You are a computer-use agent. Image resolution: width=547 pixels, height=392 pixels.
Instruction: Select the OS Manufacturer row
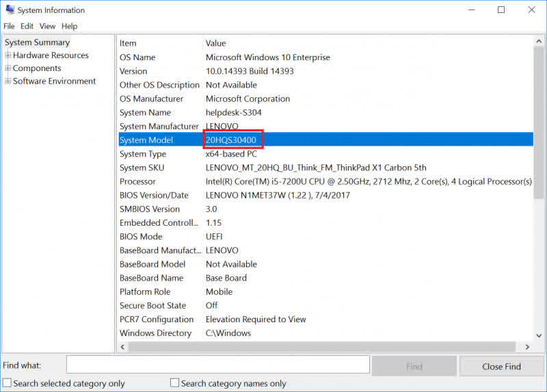(326, 99)
